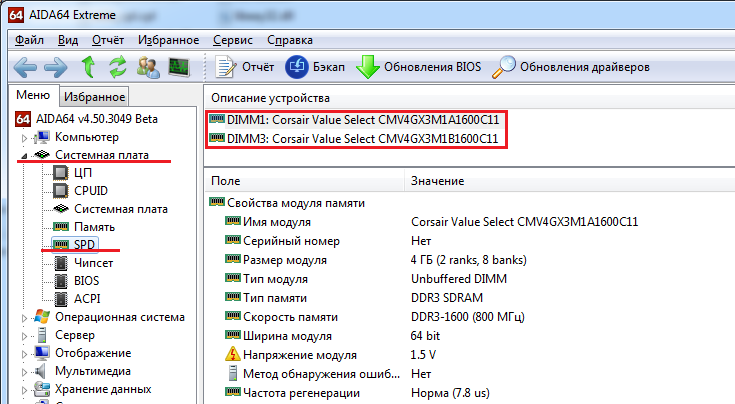The height and width of the screenshot is (404, 735).
Task: Open Обновления BIOS from toolbar
Action: click(419, 67)
